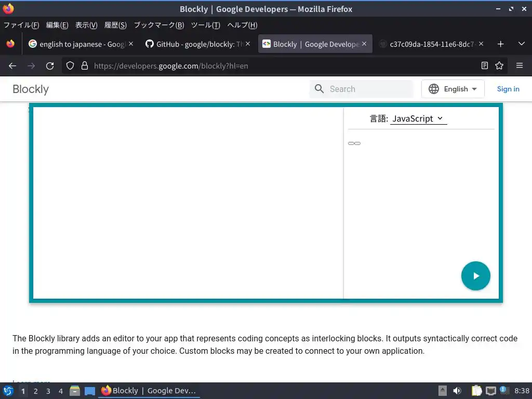532x399 pixels.
Task: Toggle reader view icon
Action: tap(485, 65)
